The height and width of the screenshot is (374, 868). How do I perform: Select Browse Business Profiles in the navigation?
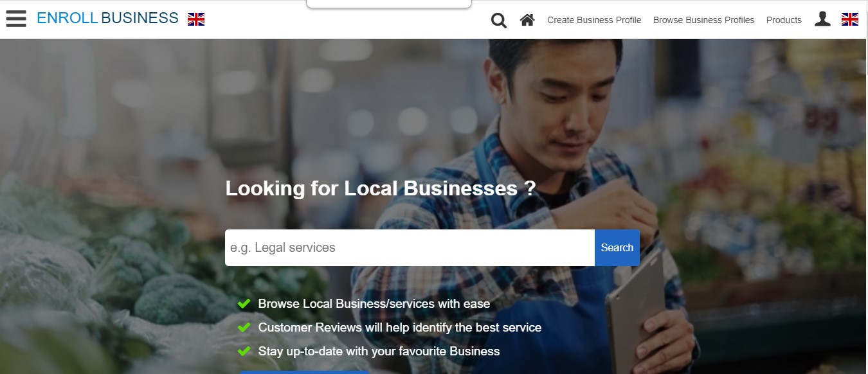tap(703, 20)
